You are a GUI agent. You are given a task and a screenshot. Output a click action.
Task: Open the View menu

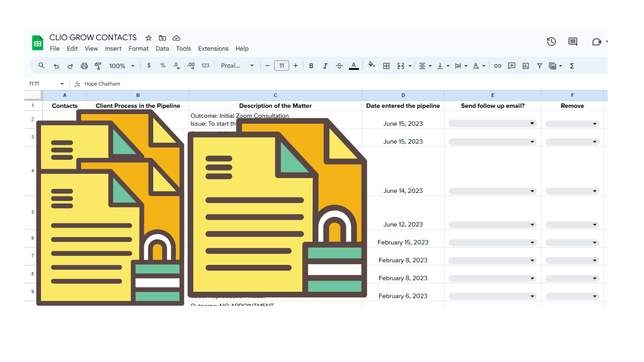click(91, 49)
